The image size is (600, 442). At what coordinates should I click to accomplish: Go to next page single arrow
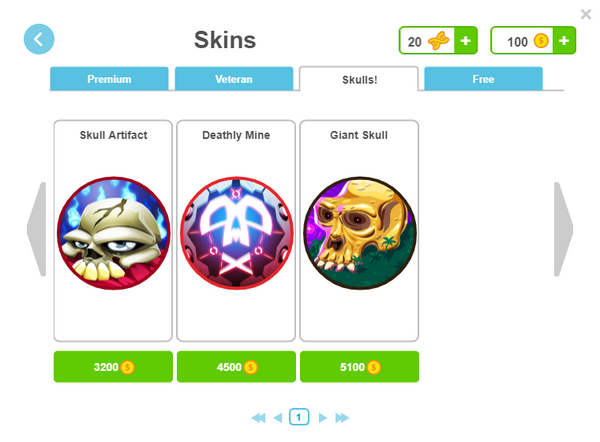tap(323, 418)
